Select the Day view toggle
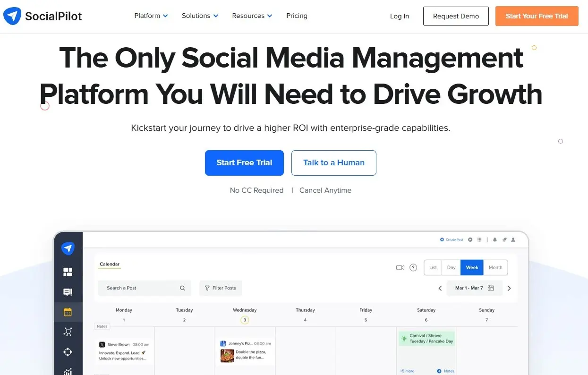Screen dimensions: 588x375 tap(451, 267)
